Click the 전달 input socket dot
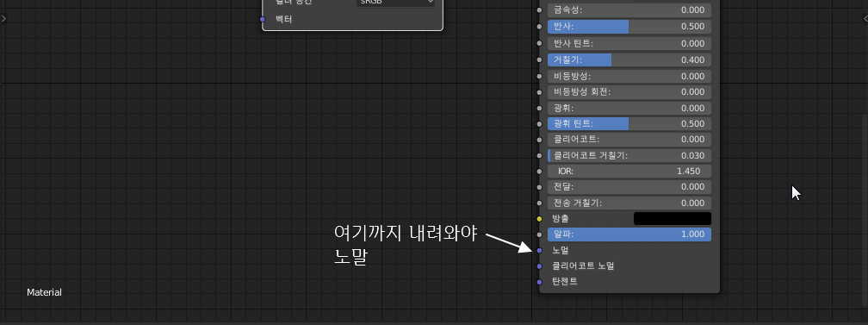868x325 pixels. pyautogui.click(x=540, y=187)
